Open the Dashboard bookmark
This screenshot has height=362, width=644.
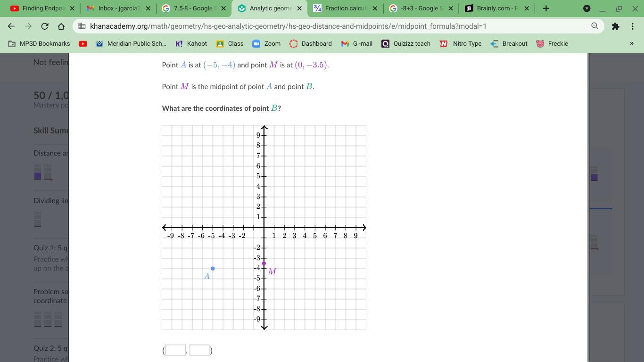[311, 43]
